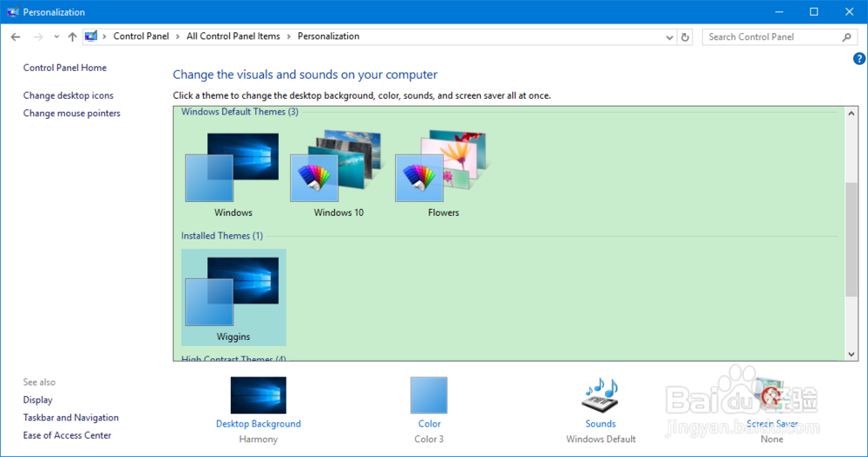The height and width of the screenshot is (457, 868).
Task: Open the Desktop Background icon
Action: pos(259,395)
